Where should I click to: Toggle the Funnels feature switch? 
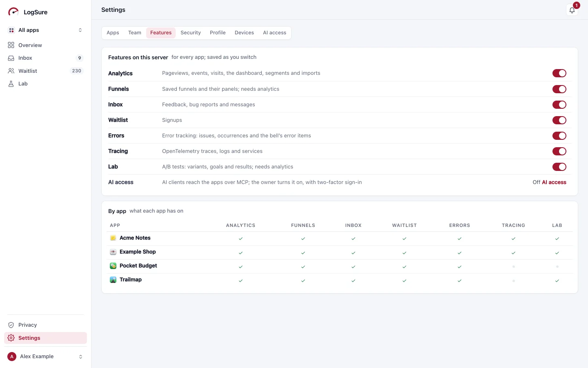[x=559, y=89]
